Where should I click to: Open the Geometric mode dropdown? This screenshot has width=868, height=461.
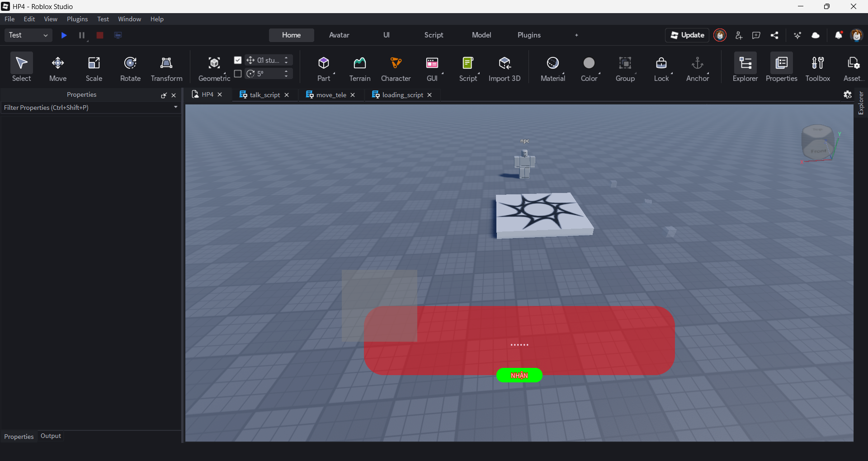click(x=214, y=68)
